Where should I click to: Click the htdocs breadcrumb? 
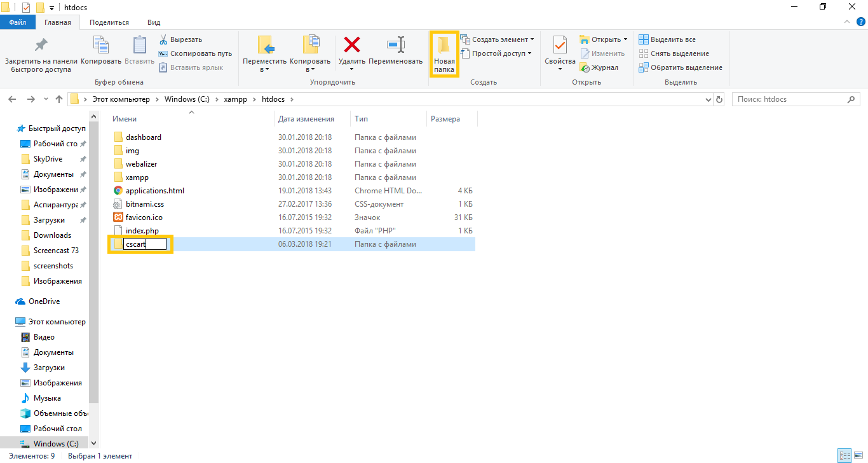point(274,99)
